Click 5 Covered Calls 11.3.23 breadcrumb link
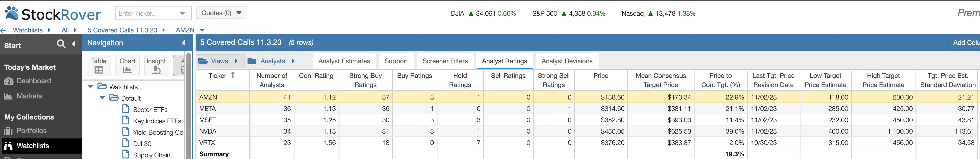The height and width of the screenshot is (159, 980). (x=122, y=30)
